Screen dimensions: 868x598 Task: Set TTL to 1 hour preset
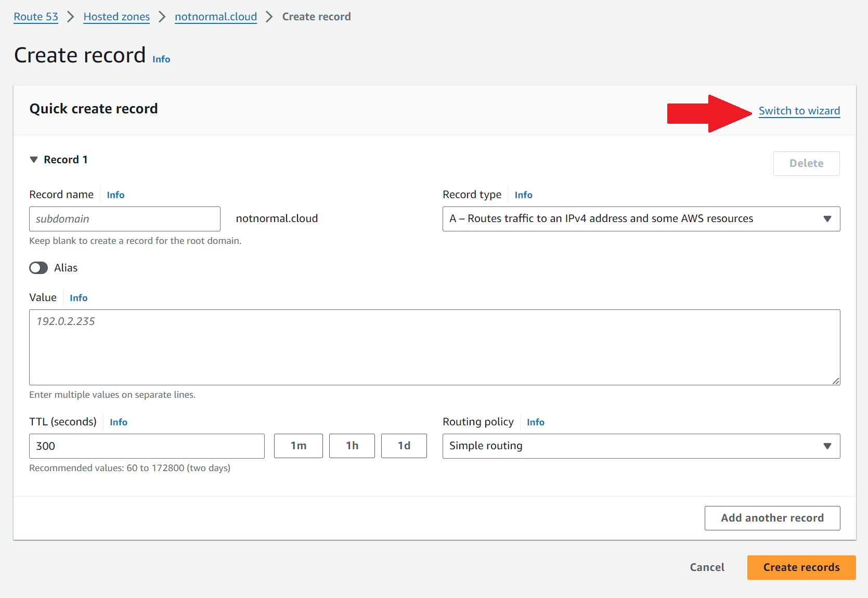(352, 446)
